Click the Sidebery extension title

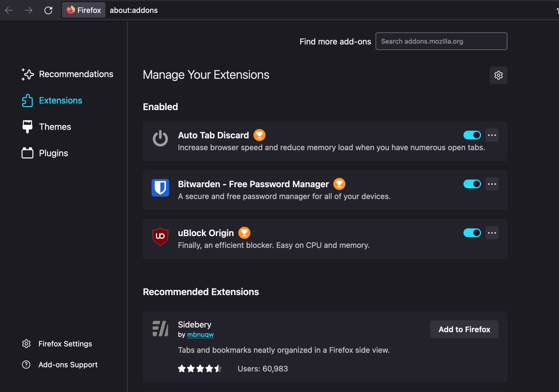pos(195,324)
